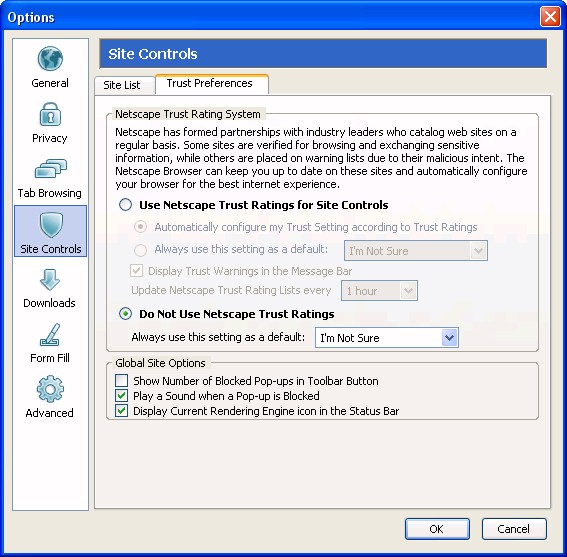Image resolution: width=567 pixels, height=557 pixels.
Task: Click the Tab Browsing label
Action: [50, 193]
